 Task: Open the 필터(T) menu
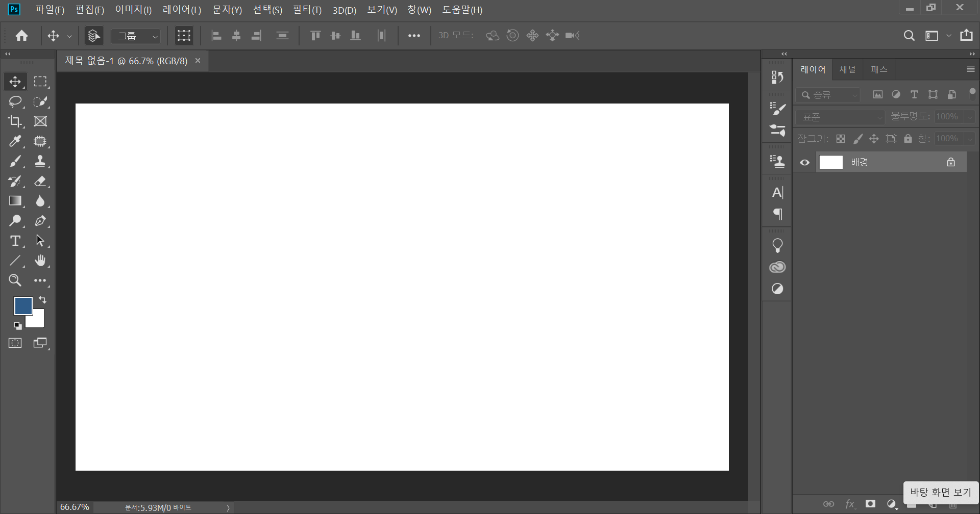pos(307,10)
